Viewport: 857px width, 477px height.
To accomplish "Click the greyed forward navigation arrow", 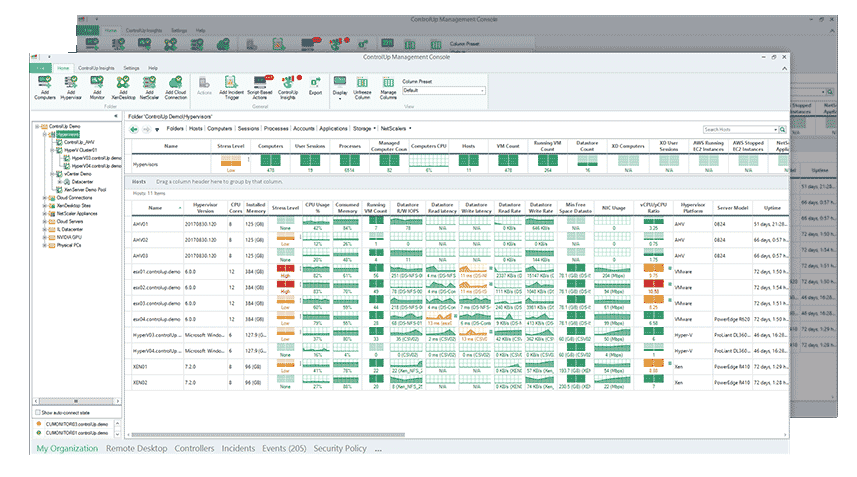I will [x=146, y=129].
